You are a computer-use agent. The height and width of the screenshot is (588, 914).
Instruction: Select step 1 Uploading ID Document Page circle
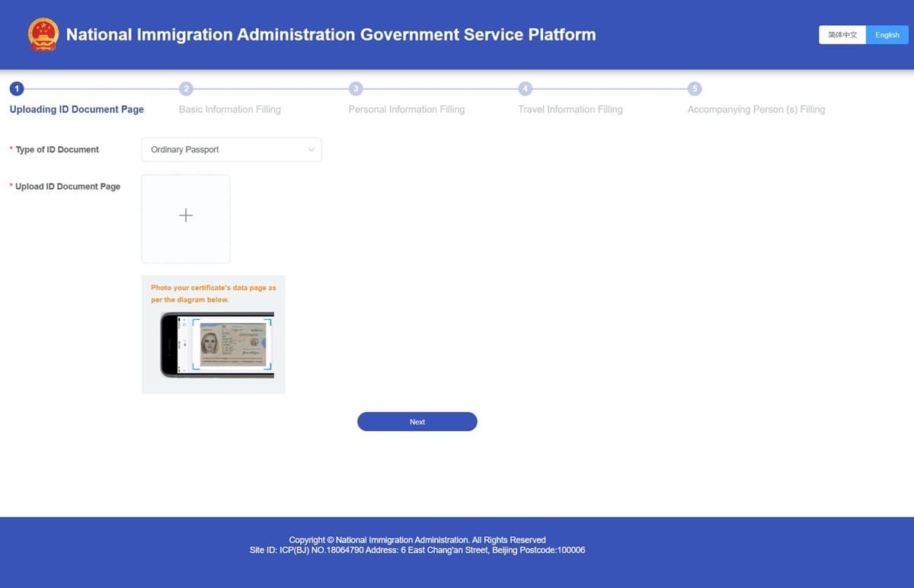point(17,88)
